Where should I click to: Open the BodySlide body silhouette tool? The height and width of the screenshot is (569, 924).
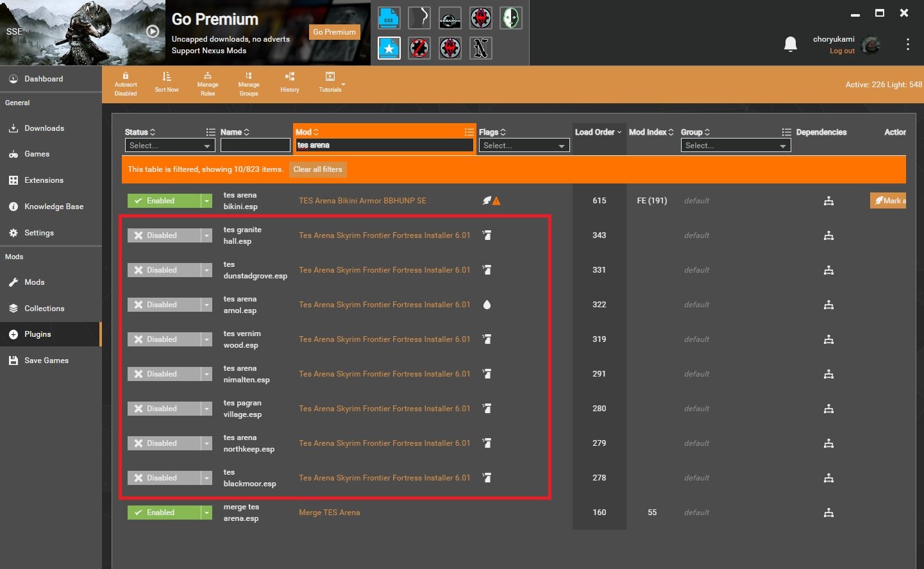click(x=419, y=18)
